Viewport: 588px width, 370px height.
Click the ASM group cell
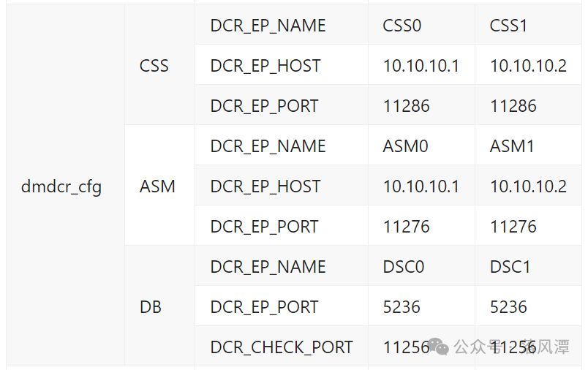(159, 185)
